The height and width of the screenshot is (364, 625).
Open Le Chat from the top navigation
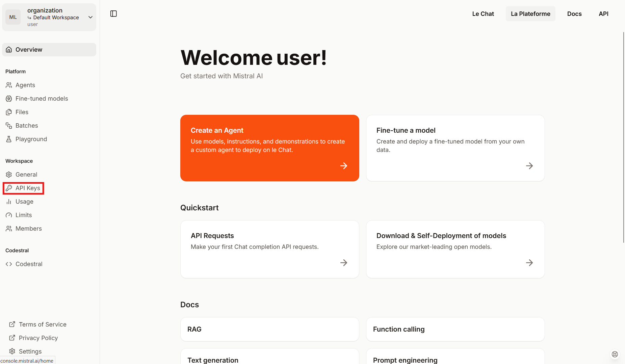coord(483,14)
